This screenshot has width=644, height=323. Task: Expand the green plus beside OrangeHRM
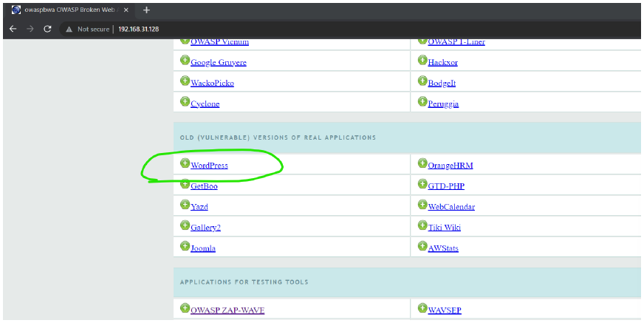[422, 163]
